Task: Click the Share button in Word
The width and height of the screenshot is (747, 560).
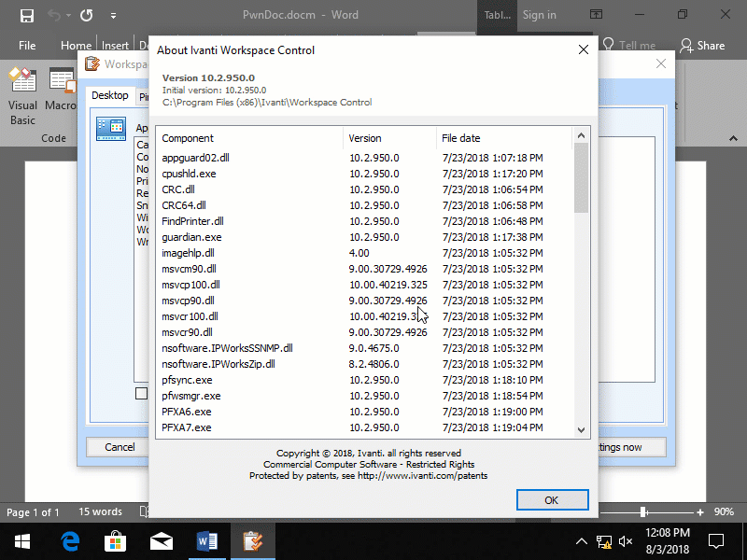Action: [x=702, y=46]
